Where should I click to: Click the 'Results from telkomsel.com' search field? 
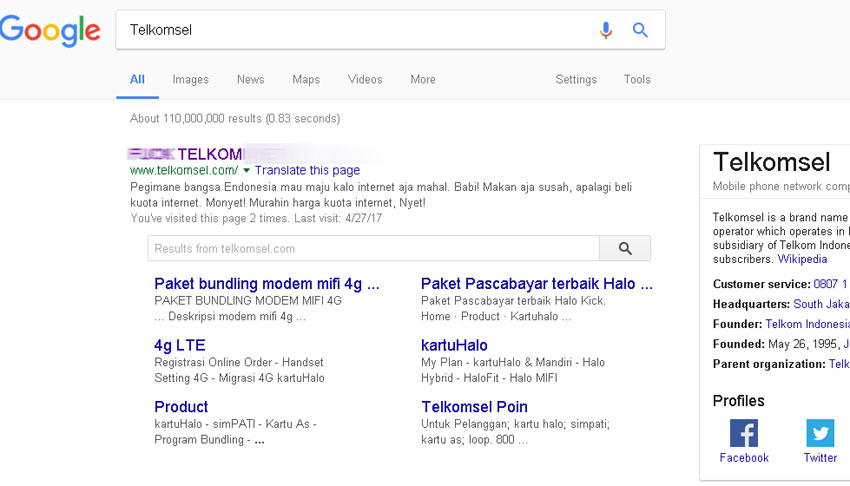[x=374, y=249]
